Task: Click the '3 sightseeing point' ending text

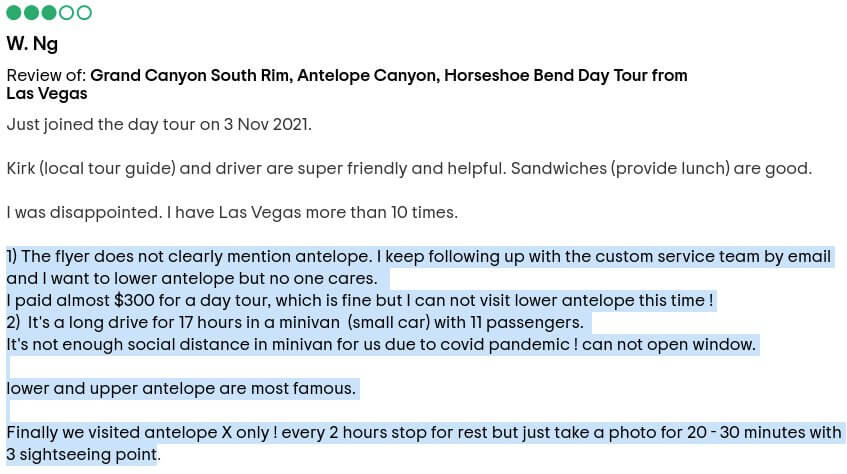Action: (x=82, y=455)
